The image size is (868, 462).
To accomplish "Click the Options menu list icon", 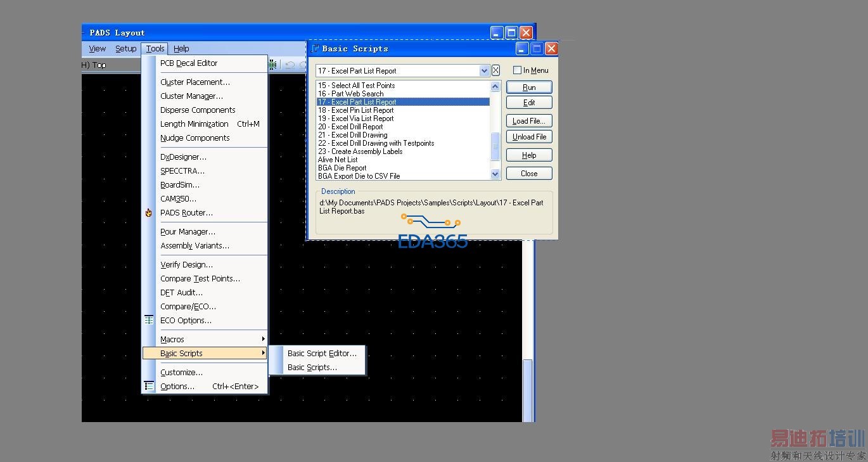I will click(x=149, y=386).
